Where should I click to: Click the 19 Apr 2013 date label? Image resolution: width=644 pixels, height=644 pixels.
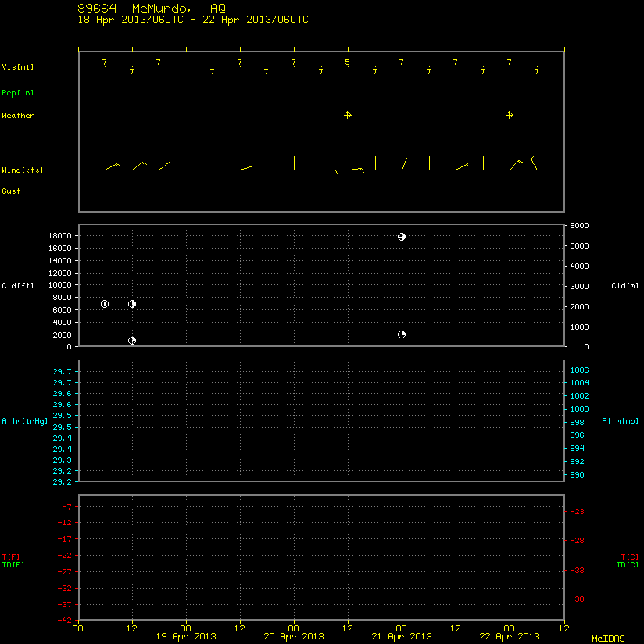tap(186, 637)
